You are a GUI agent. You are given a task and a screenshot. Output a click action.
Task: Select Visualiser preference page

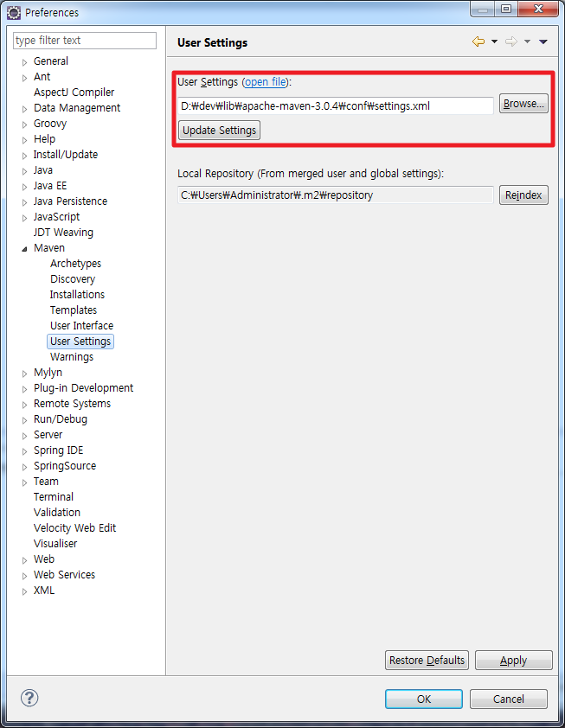pyautogui.click(x=55, y=543)
